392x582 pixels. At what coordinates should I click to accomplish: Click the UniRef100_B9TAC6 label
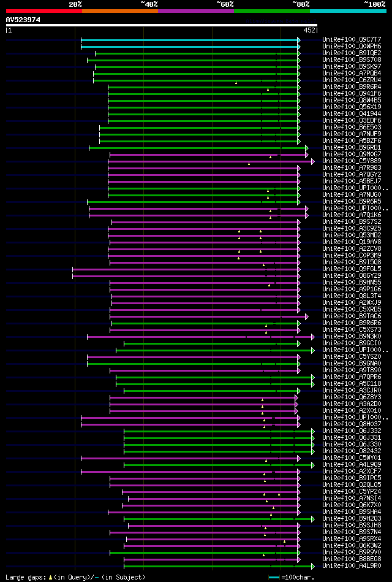(352, 316)
